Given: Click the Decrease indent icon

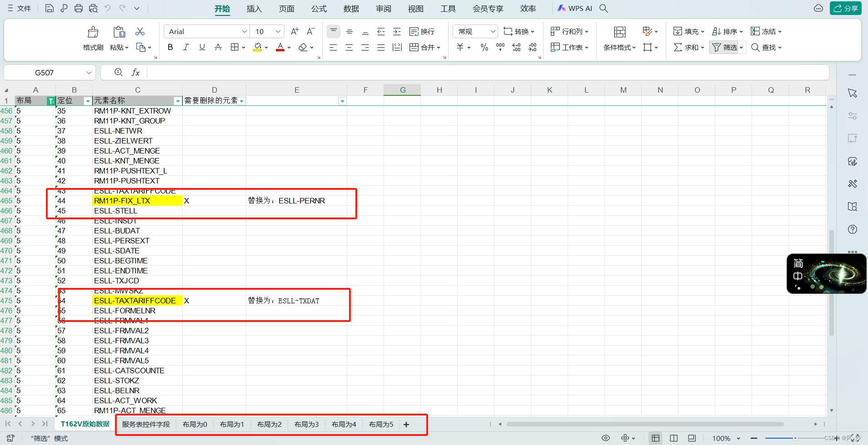Looking at the screenshot, I should 381,31.
